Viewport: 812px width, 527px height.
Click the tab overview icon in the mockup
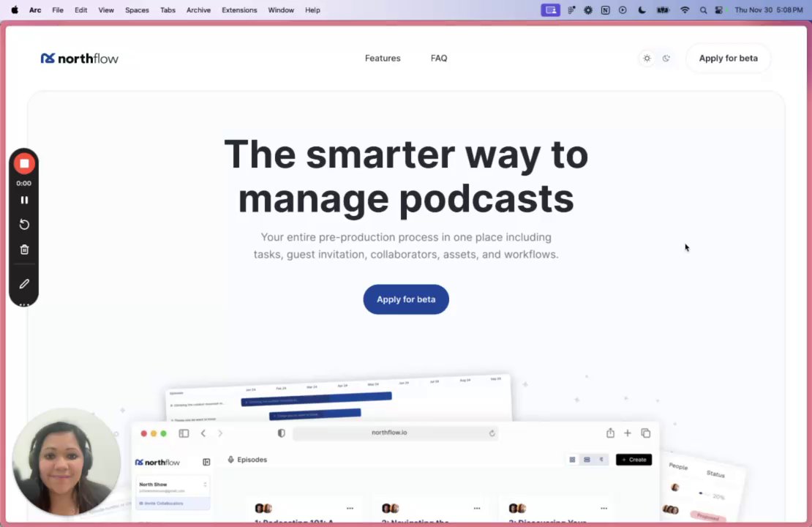646,433
